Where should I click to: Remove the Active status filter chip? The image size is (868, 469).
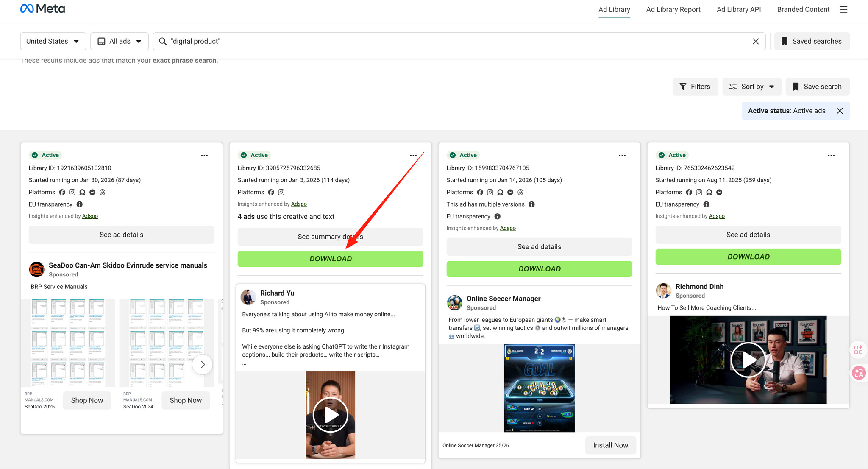(x=840, y=111)
